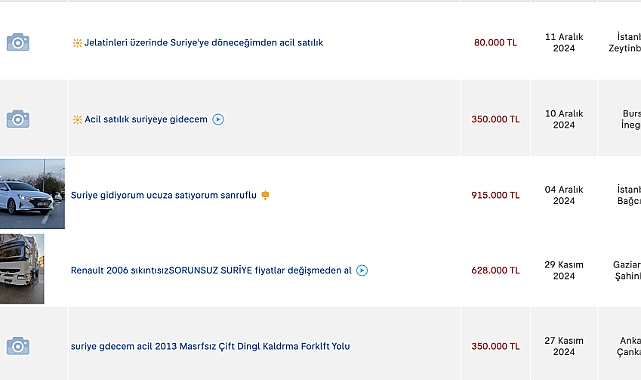
Task: Open 'suriye gdecem acil 2013 Masrfsız' listing
Action: [x=210, y=346]
